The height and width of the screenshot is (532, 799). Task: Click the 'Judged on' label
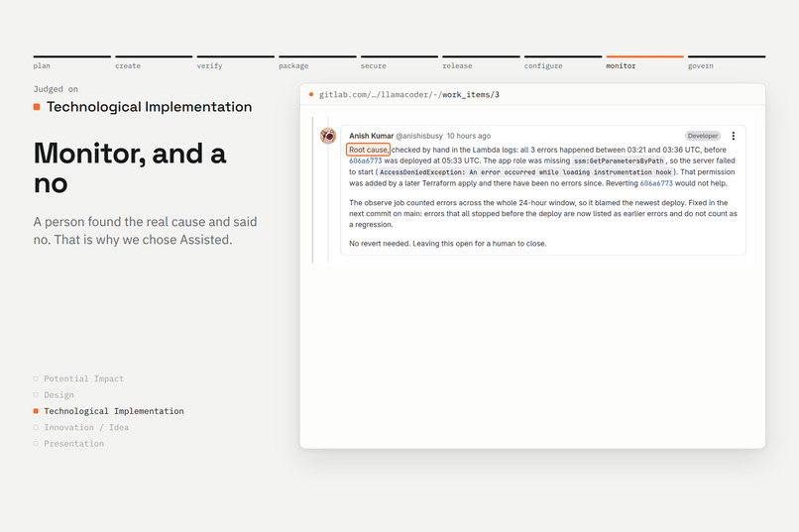56,89
